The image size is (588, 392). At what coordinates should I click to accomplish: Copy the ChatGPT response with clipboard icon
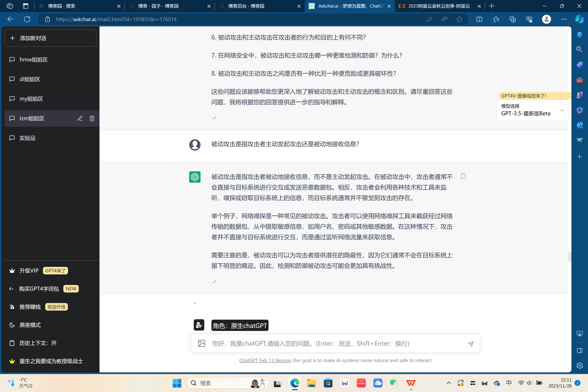tap(463, 176)
